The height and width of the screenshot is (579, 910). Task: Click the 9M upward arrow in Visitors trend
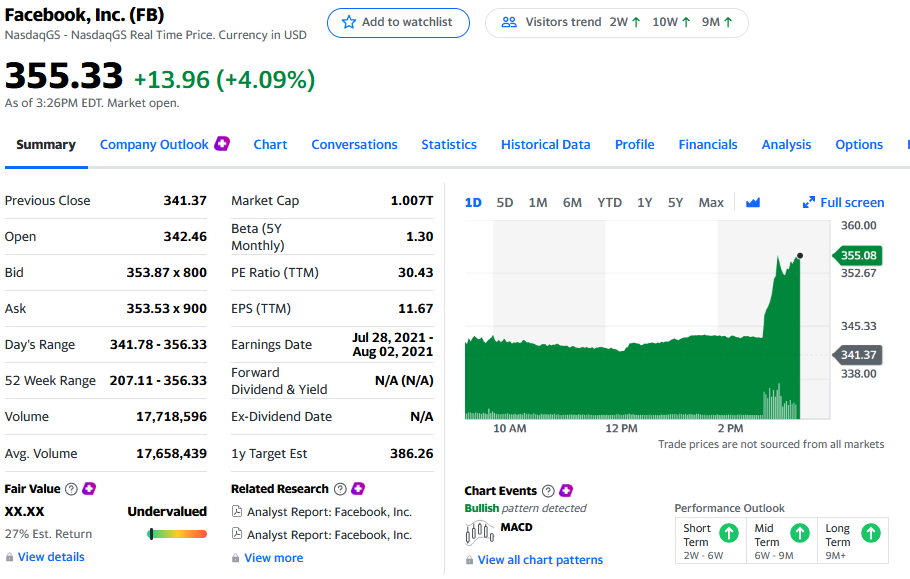(x=728, y=22)
